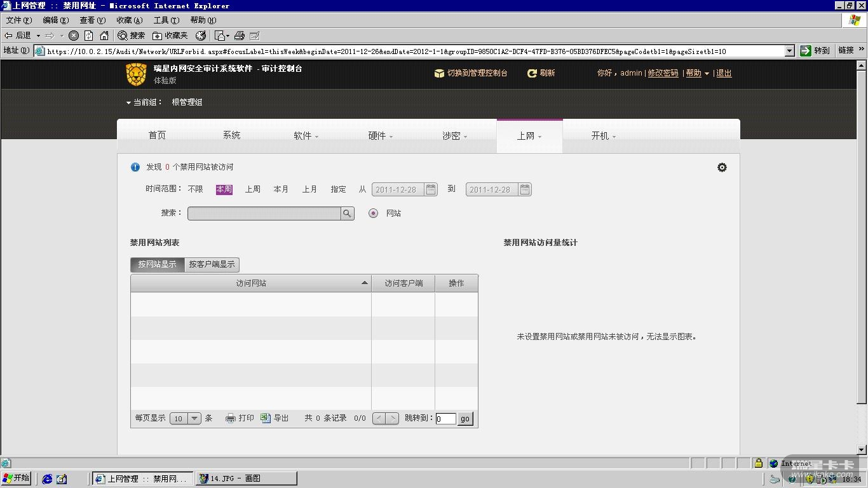Click the 打印 print icon
Screen dimensions: 868x488
tap(231, 418)
